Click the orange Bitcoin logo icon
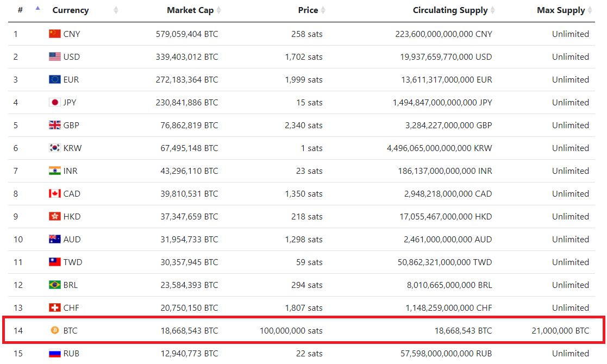 click(x=54, y=330)
